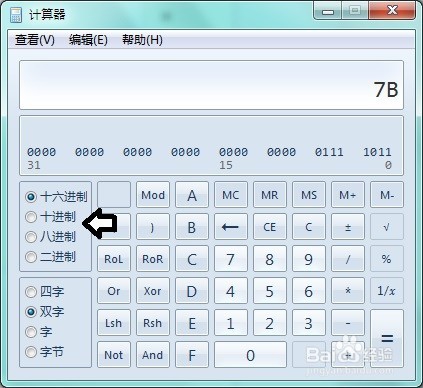Click the hex digit E key
The image size is (423, 388).
(192, 323)
